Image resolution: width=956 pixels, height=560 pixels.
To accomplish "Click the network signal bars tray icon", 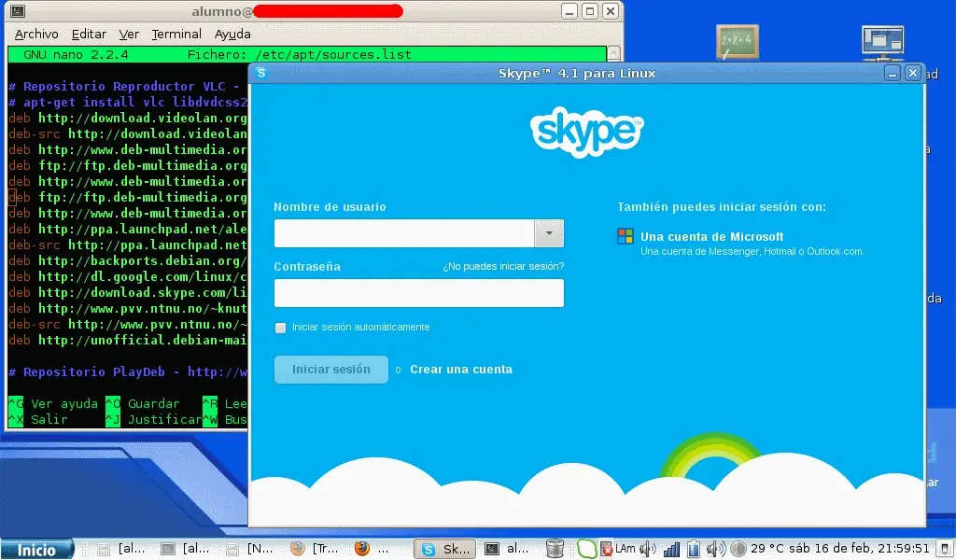I will (x=671, y=549).
